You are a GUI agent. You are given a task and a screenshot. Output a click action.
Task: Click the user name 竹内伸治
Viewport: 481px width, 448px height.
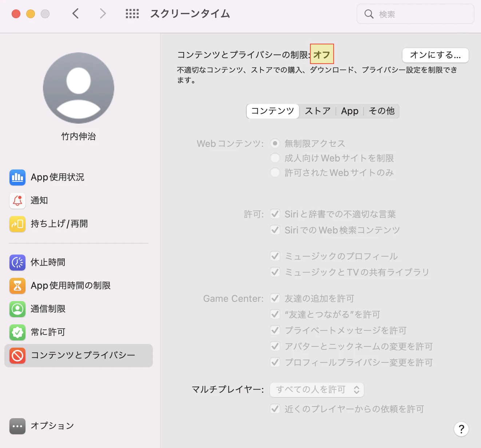(x=79, y=136)
